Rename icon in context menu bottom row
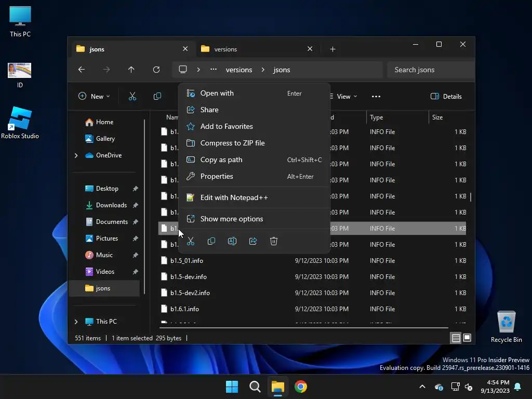The image size is (532, 399). 232,241
